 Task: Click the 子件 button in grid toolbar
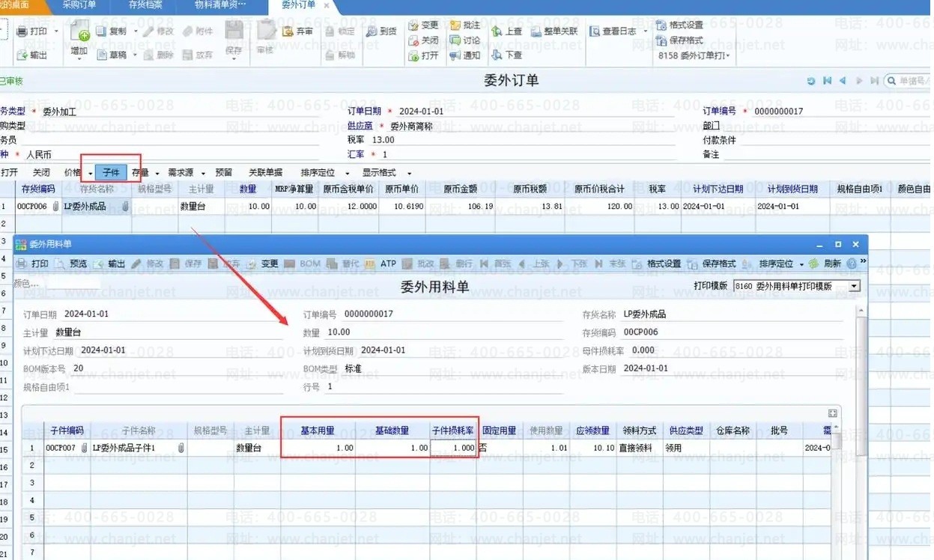tap(111, 172)
